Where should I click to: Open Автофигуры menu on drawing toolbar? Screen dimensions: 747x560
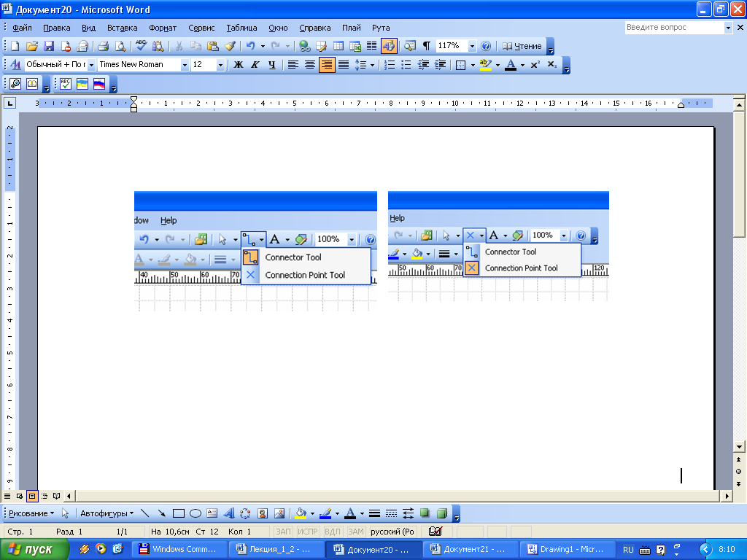[107, 513]
